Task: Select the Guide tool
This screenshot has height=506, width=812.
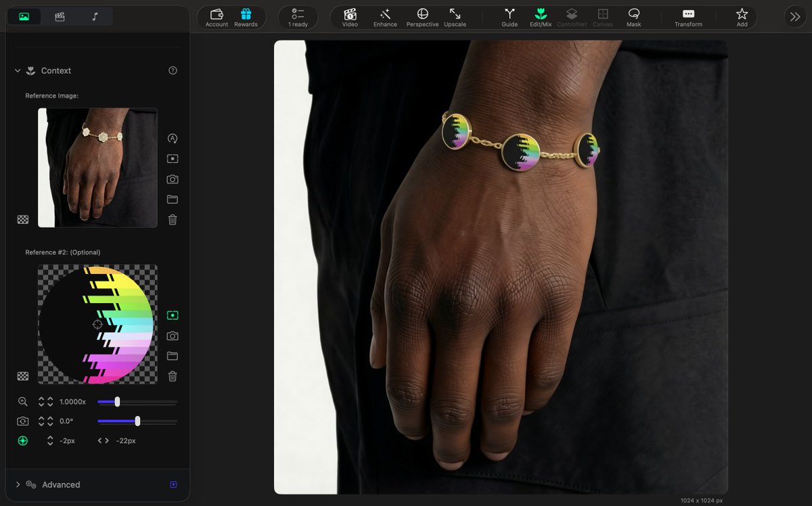Action: [x=510, y=18]
